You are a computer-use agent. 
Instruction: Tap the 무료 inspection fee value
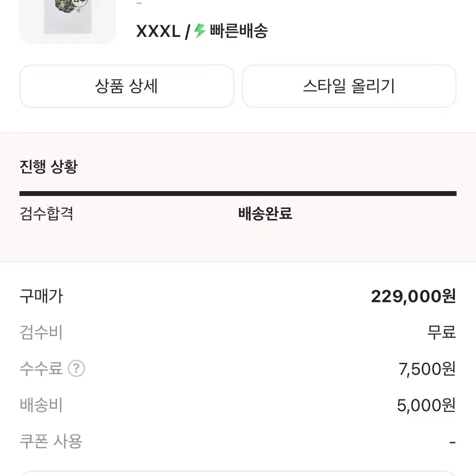[441, 333]
